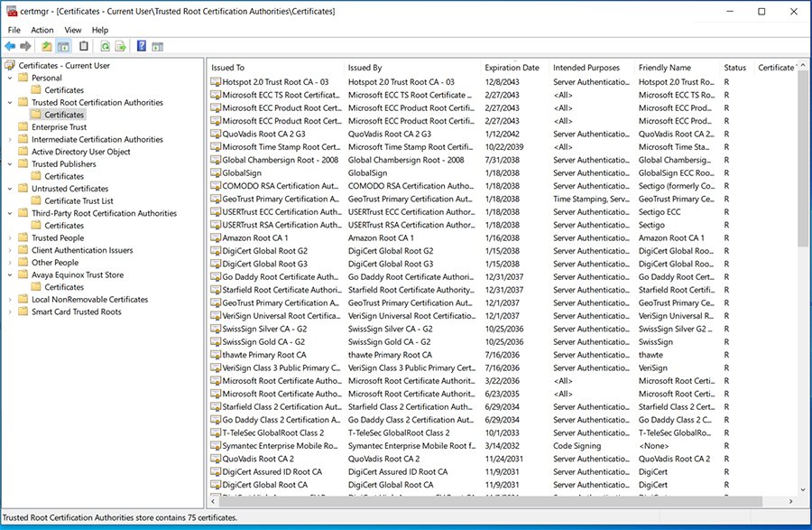
Task: Click the Export List toolbar icon
Action: point(118,45)
